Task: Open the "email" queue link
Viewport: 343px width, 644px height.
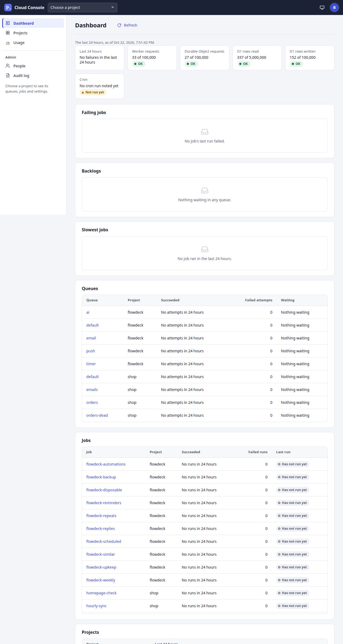Action: pos(91,338)
